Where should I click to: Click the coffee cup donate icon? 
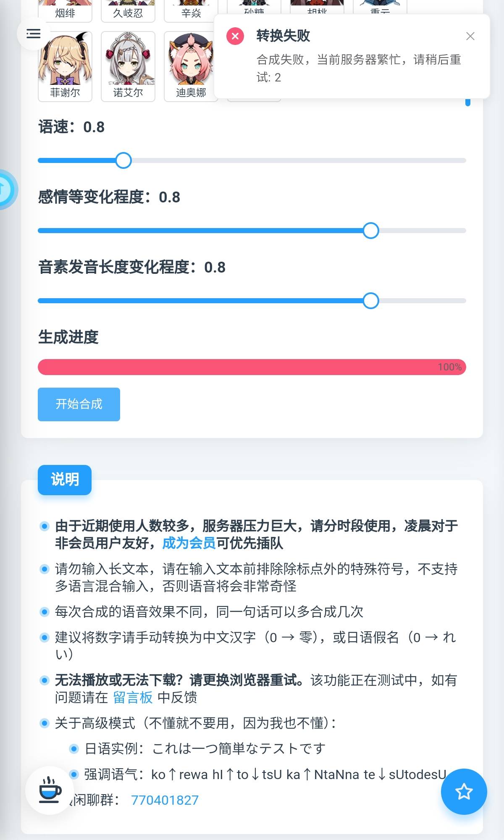point(50,790)
